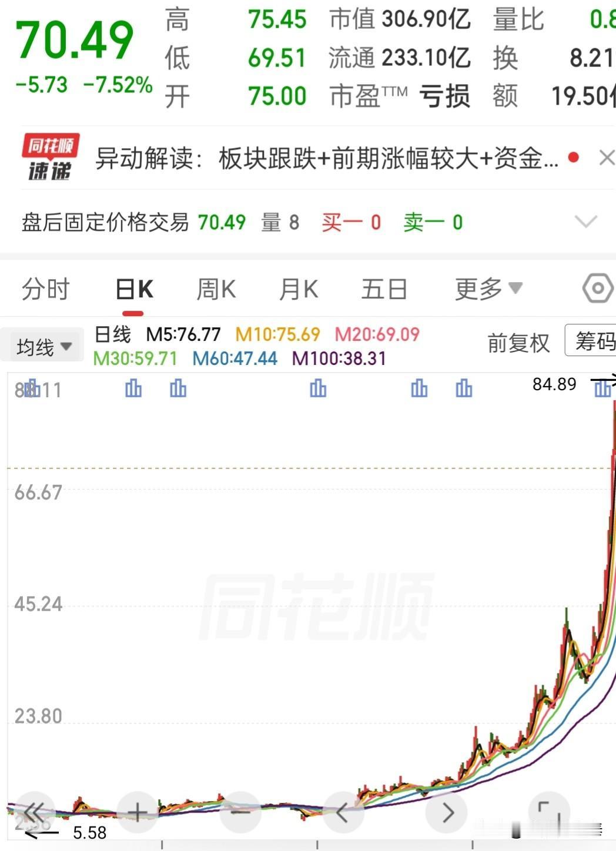Tap 市盈TTM 亏损 value

click(x=444, y=96)
